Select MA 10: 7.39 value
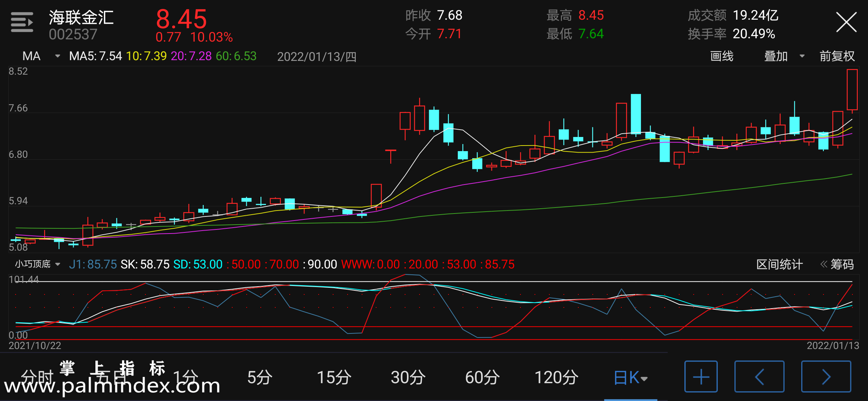This screenshot has height=401, width=868. pyautogui.click(x=146, y=56)
